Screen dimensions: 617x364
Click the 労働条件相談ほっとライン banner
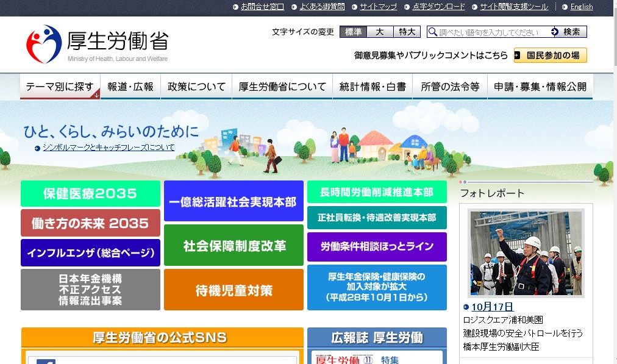pos(377,247)
